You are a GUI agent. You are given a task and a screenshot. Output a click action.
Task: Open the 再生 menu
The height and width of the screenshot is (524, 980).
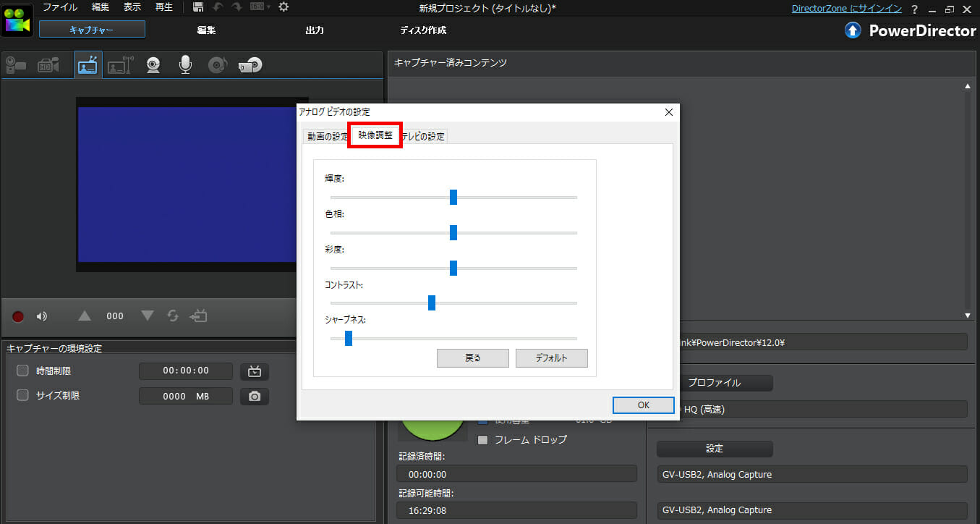point(164,7)
